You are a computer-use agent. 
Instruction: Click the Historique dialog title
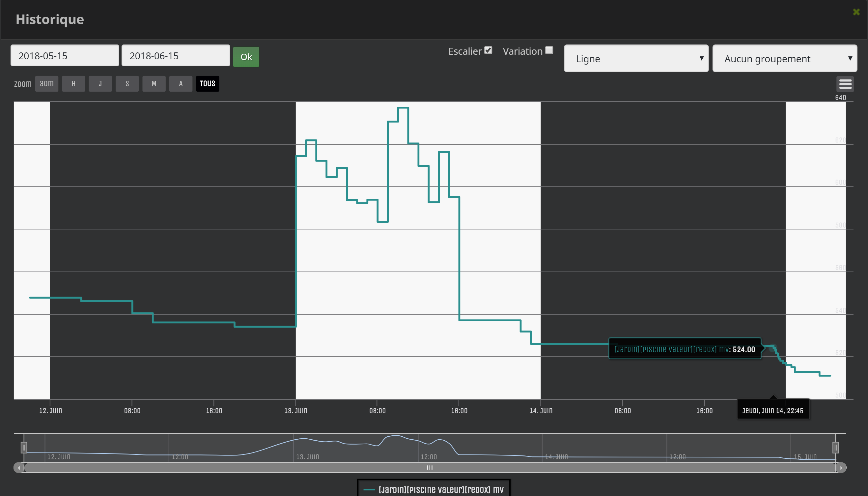click(x=50, y=19)
